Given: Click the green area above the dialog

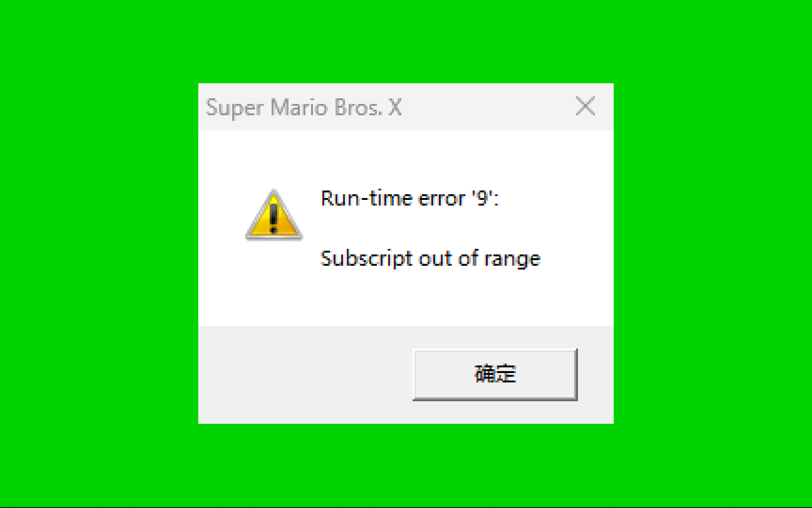Looking at the screenshot, I should click(406, 41).
